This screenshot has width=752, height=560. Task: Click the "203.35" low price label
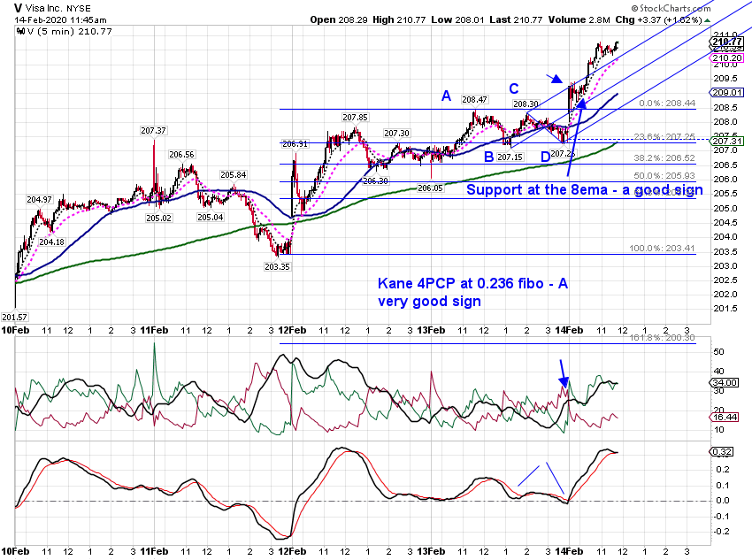(277, 266)
